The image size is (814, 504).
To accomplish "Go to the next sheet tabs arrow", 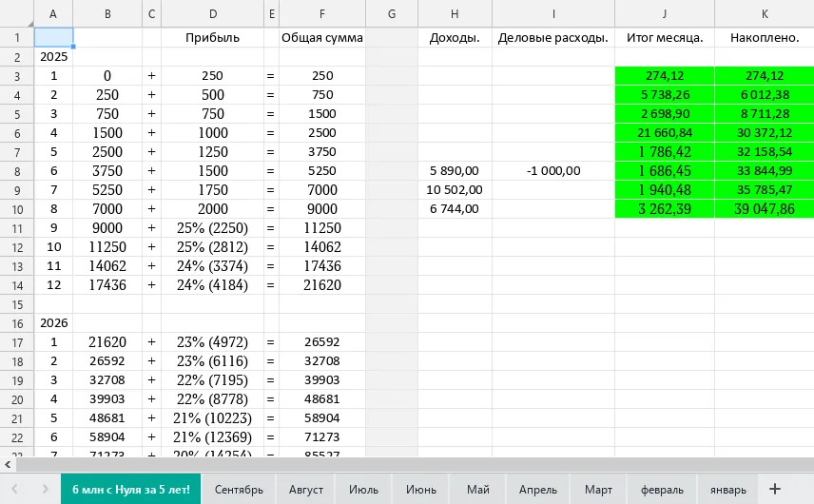I will point(45,489).
